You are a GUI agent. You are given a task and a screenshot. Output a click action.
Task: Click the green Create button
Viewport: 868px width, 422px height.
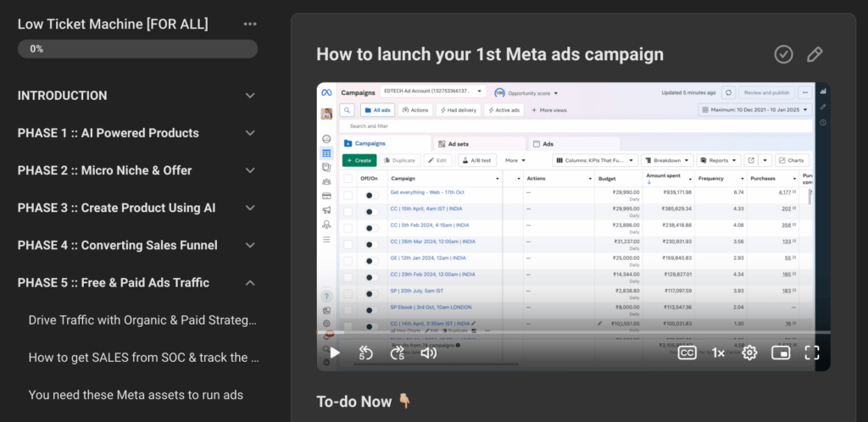click(359, 160)
